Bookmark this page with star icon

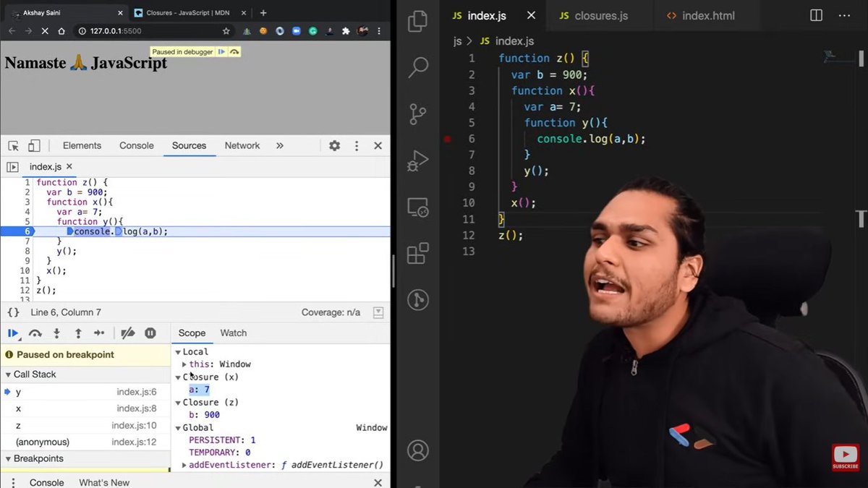pyautogui.click(x=226, y=31)
